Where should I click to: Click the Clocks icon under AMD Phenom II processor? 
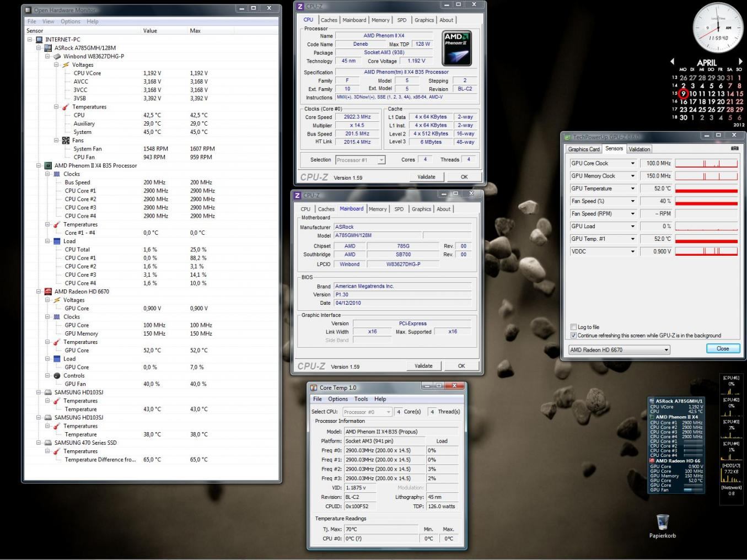click(57, 174)
